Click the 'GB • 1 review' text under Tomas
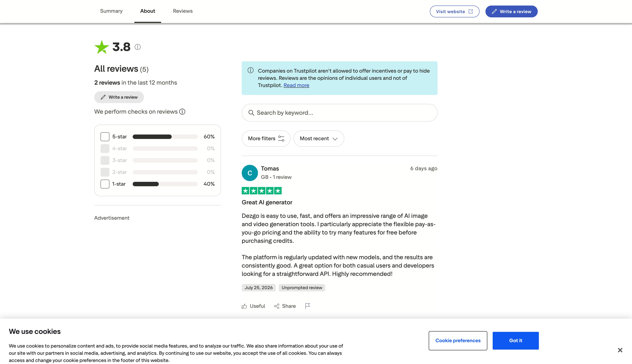632x364 pixels. pyautogui.click(x=276, y=177)
